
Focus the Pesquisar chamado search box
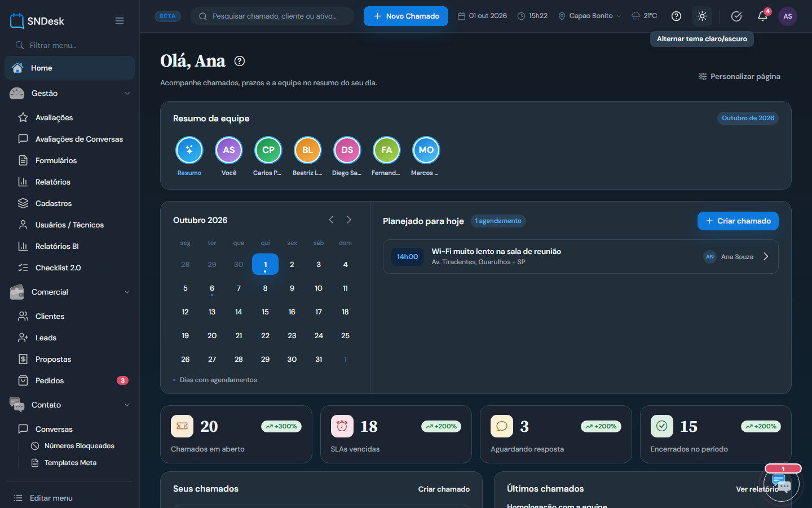coord(272,16)
